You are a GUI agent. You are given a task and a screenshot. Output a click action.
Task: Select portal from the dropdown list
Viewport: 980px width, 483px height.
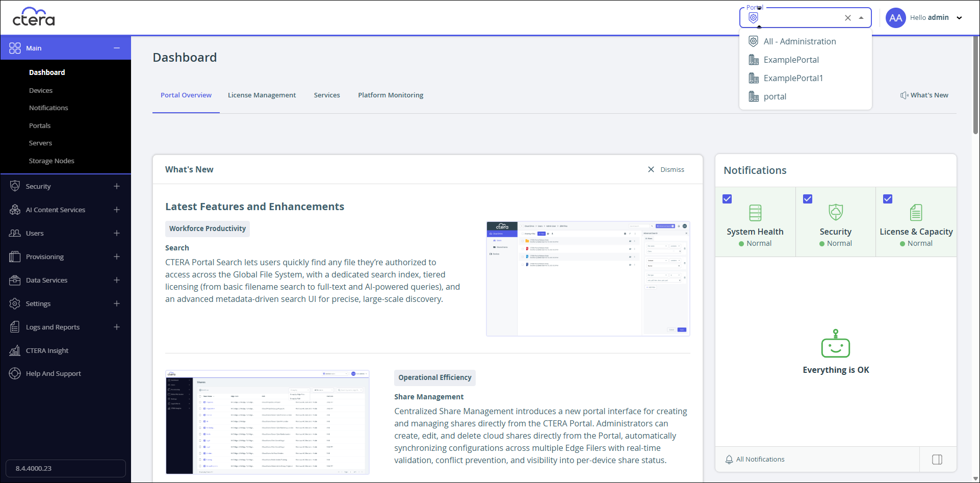[806, 96]
